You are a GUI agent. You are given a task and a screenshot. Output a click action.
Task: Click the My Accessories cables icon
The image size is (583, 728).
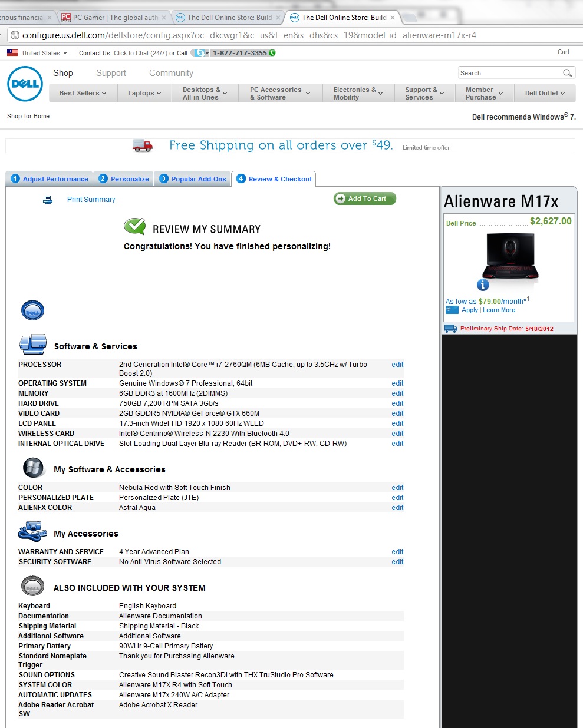32,531
